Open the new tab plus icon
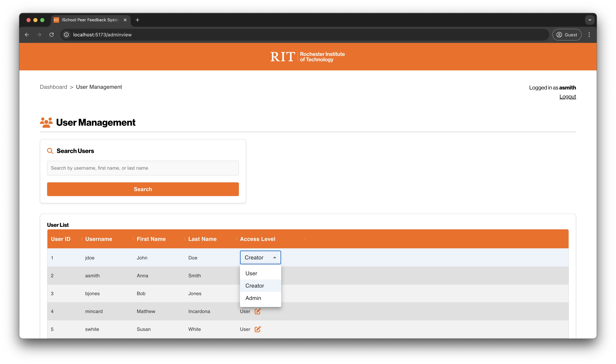Viewport: 616px width, 364px height. [x=137, y=20]
